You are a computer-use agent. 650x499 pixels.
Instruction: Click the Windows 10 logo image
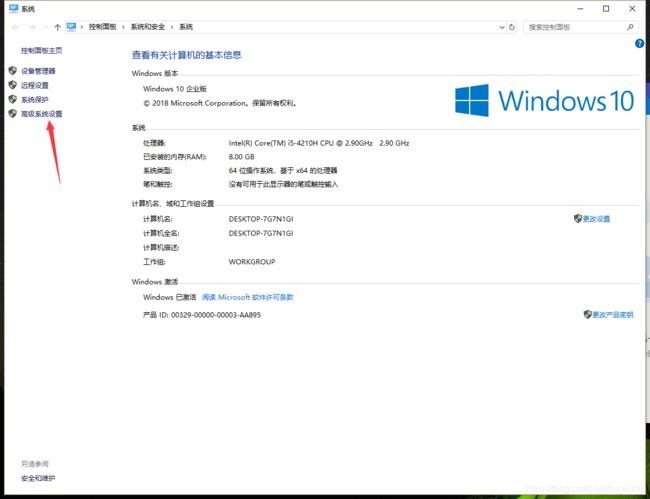click(x=544, y=100)
